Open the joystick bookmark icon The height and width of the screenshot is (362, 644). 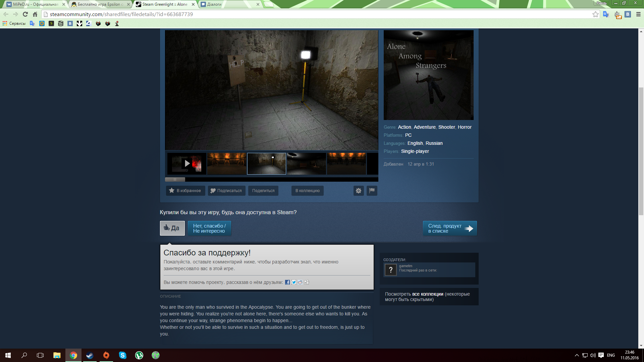pyautogui.click(x=117, y=23)
